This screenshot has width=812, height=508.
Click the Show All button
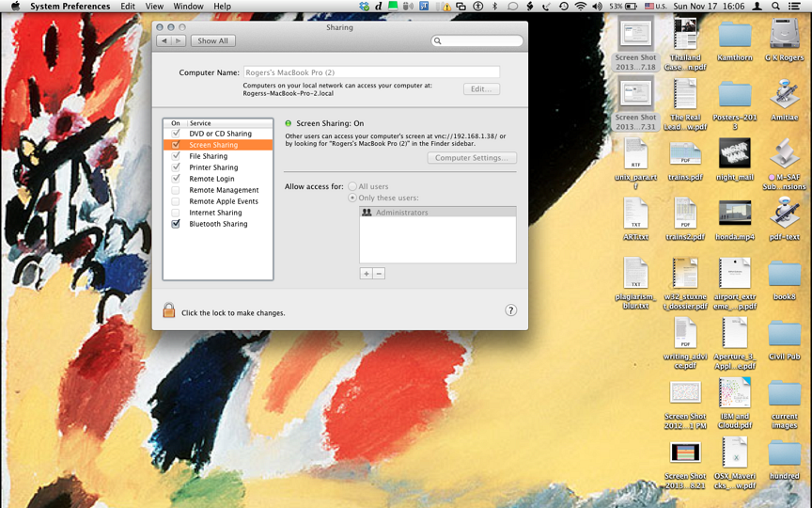[x=212, y=40]
